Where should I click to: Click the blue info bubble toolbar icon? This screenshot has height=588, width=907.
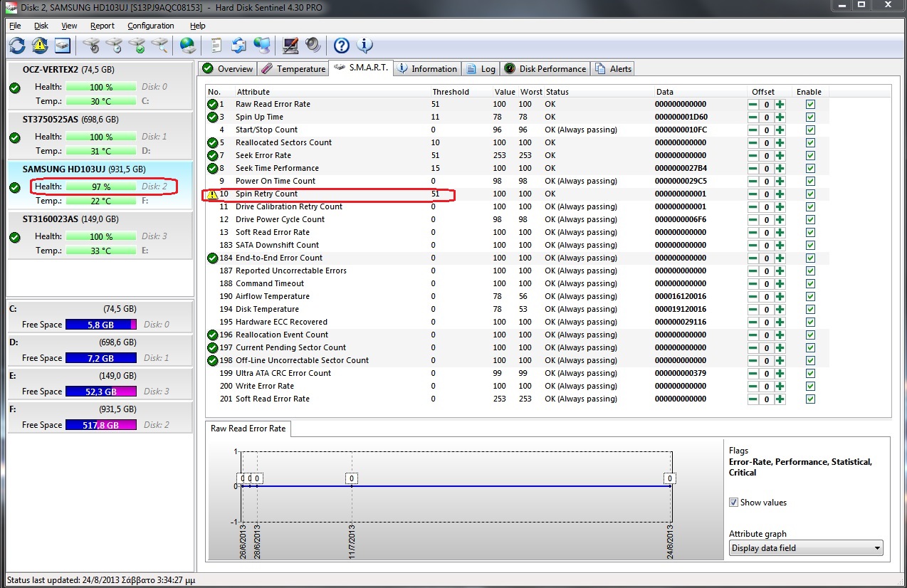[365, 46]
